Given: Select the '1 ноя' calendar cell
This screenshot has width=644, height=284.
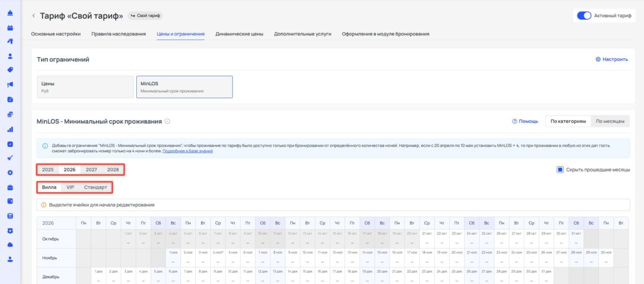Looking at the screenshot, I should pos(173,258).
